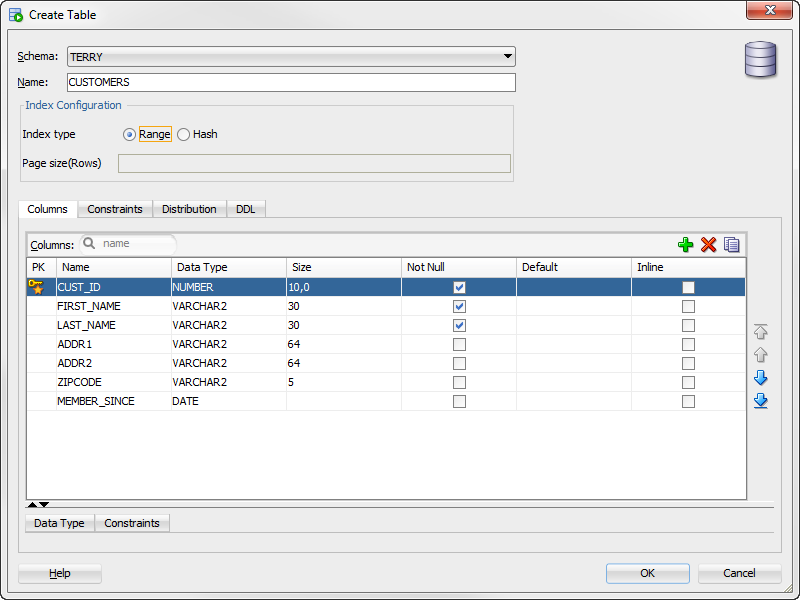Click the 10,0 size cell

pos(344,287)
